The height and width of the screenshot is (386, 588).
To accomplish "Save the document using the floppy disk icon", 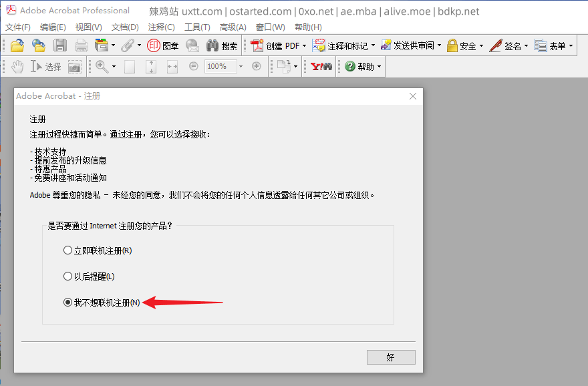I will (60, 45).
